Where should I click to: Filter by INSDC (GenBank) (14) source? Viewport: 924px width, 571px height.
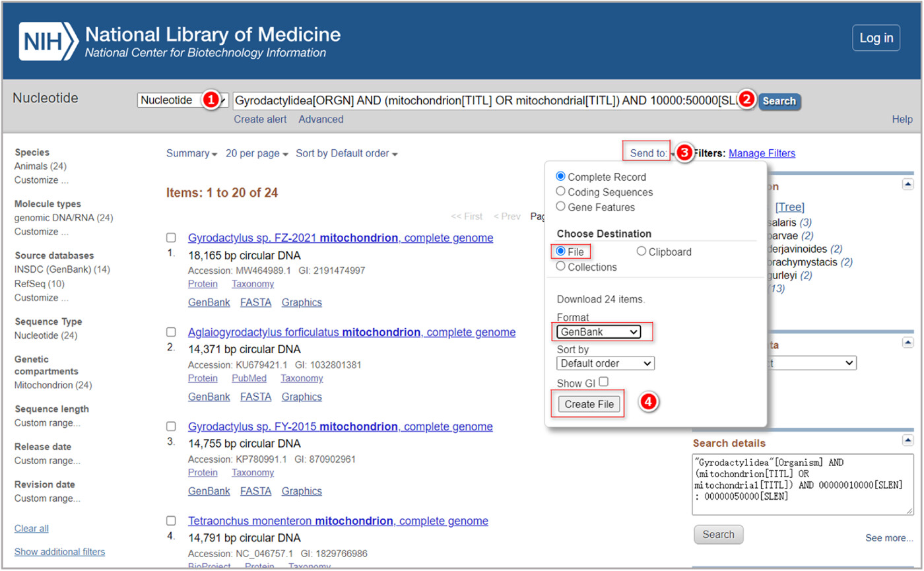(x=62, y=269)
